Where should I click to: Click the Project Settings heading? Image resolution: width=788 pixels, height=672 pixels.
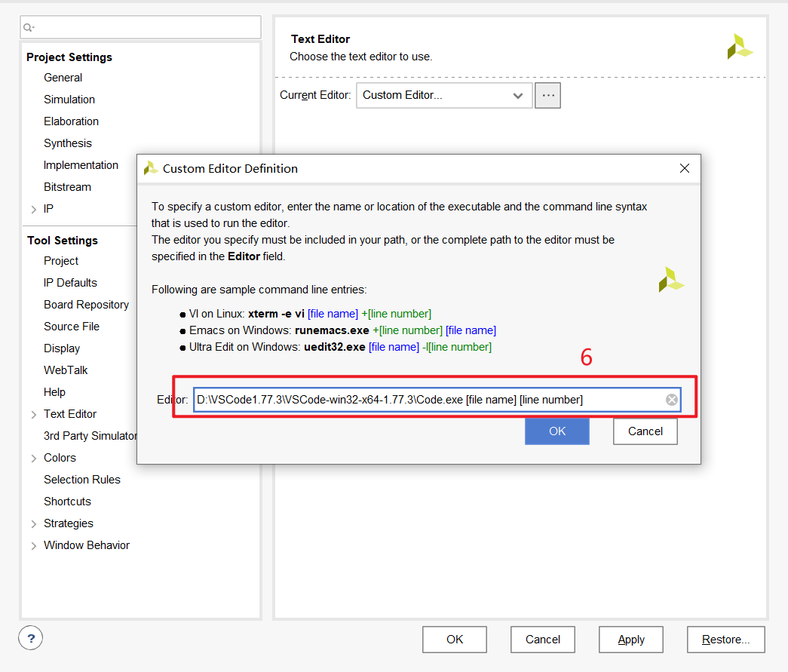69,57
